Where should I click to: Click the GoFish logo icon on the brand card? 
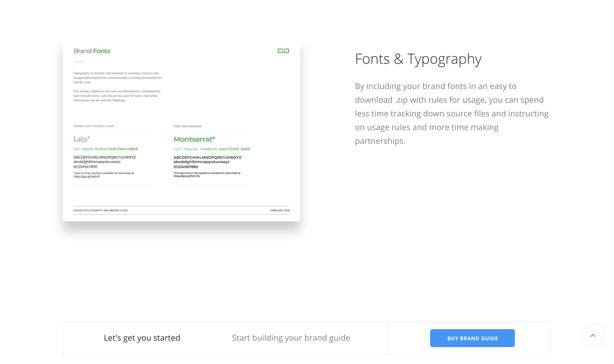(283, 51)
